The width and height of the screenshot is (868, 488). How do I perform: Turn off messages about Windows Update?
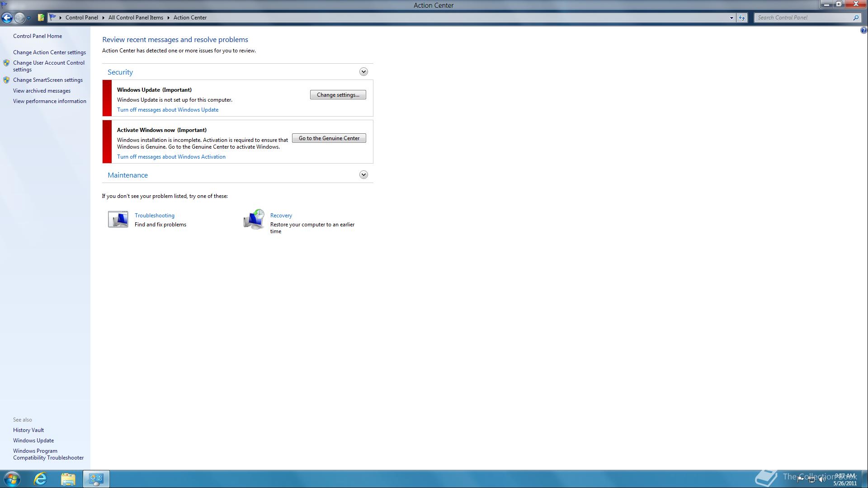[x=168, y=109]
